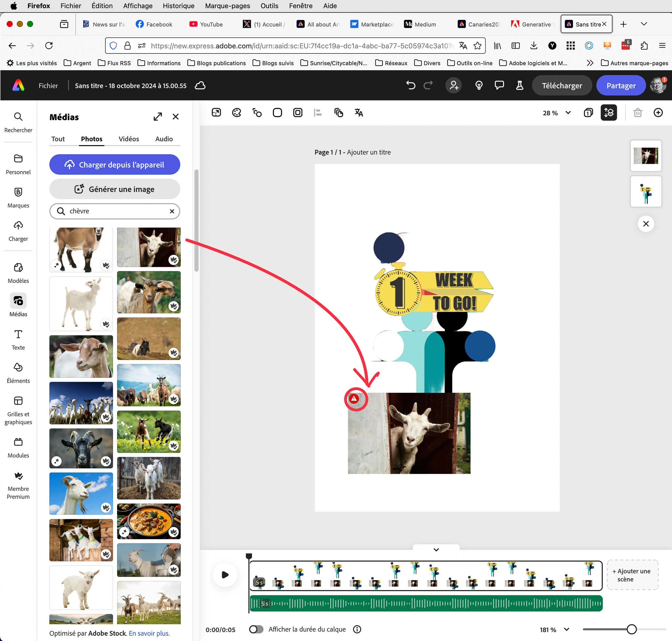Click the translate icon in canvas toolbar
Screen dimensions: 672x641
pyautogui.click(x=359, y=113)
